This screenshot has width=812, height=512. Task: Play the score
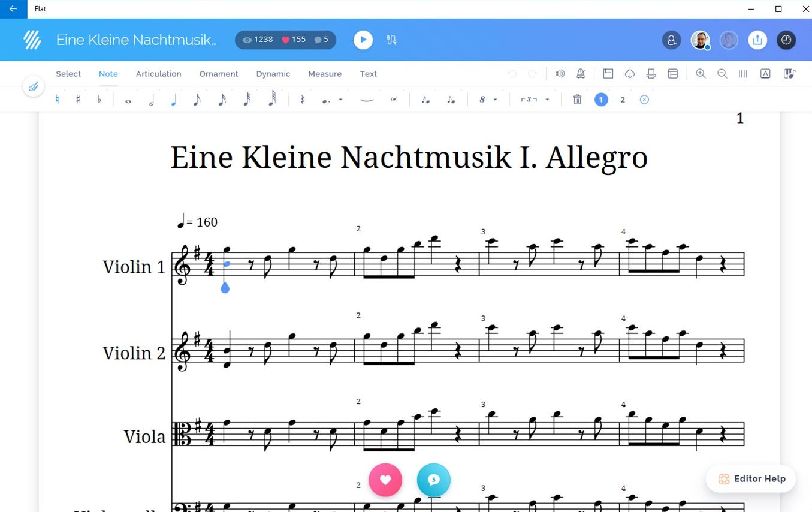363,40
